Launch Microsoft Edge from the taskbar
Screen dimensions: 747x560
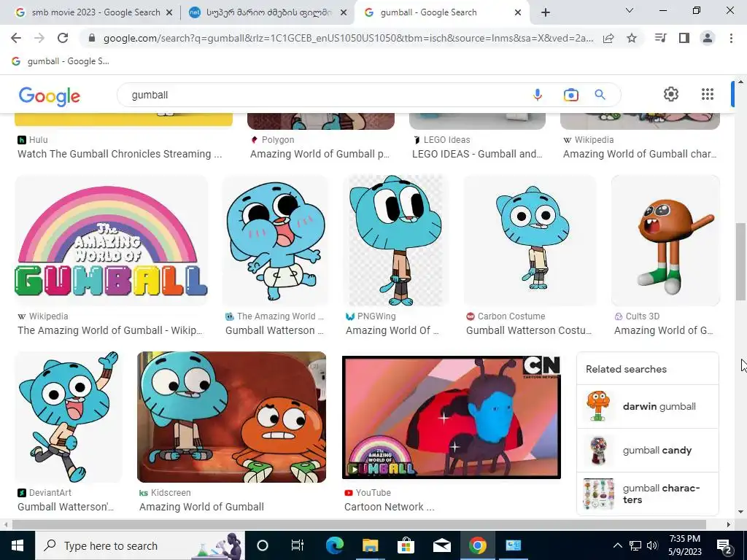tap(334, 545)
